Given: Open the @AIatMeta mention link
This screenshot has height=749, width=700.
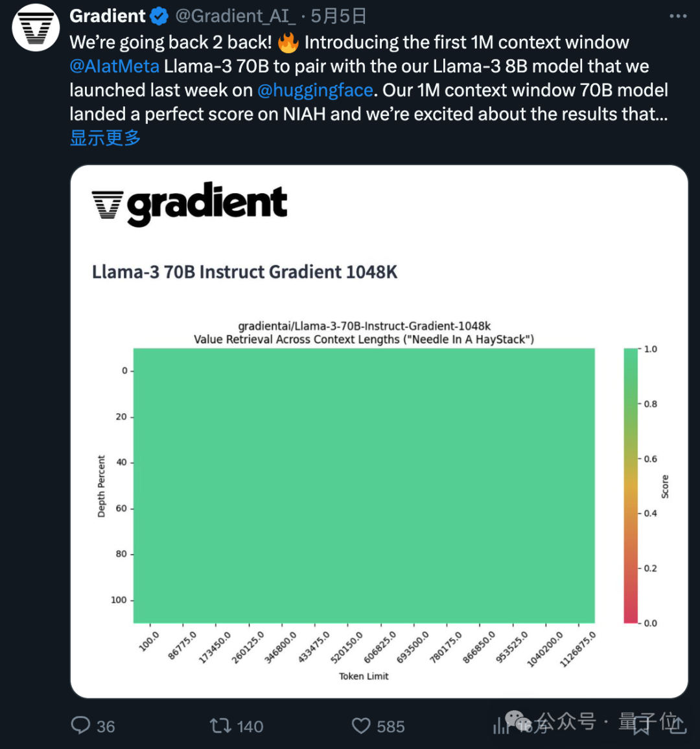Looking at the screenshot, I should pyautogui.click(x=114, y=65).
